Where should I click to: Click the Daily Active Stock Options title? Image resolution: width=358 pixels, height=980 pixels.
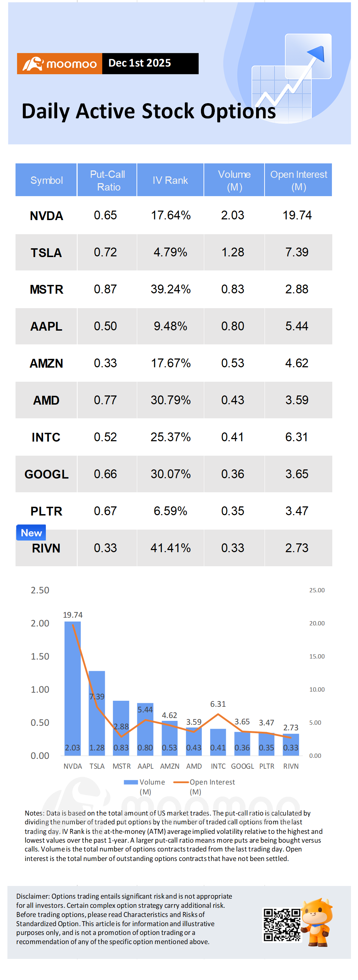[148, 111]
